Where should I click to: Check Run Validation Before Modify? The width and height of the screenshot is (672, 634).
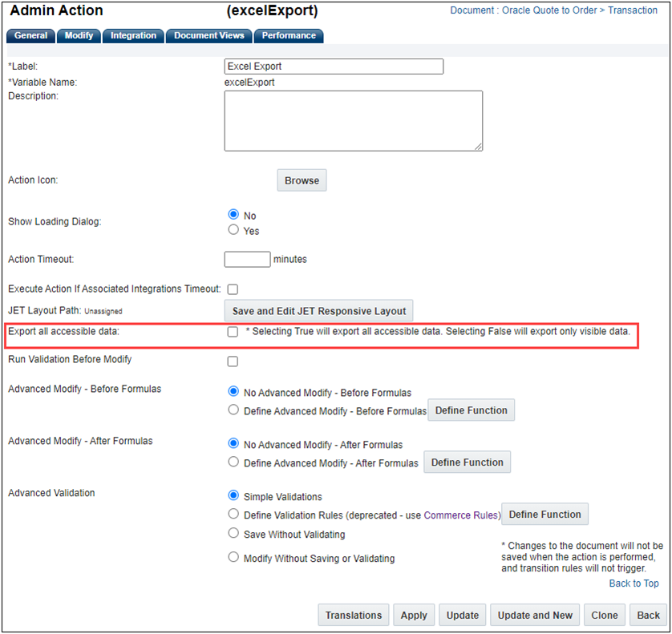tap(233, 361)
